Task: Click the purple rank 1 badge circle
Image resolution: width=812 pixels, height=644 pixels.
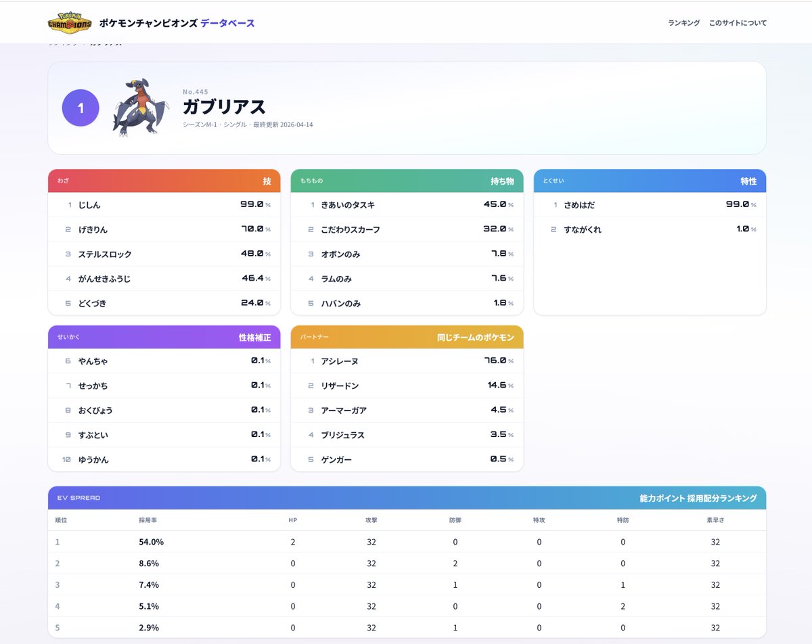Action: click(81, 108)
